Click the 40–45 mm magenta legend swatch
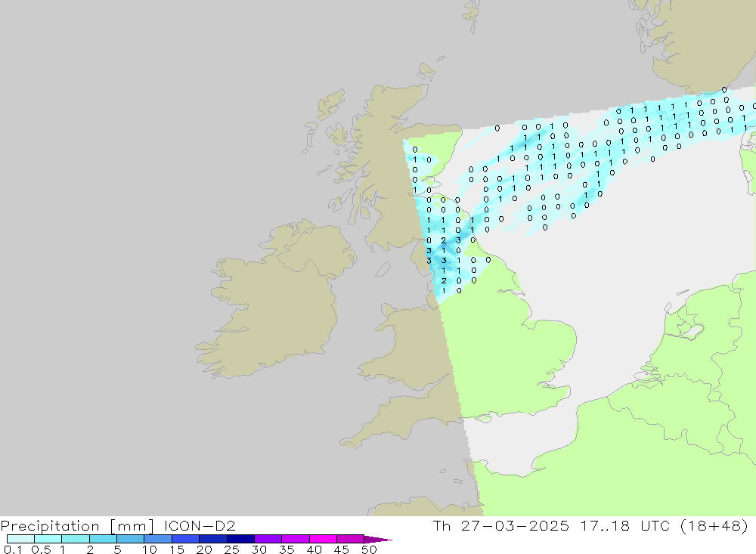 pyautogui.click(x=323, y=539)
